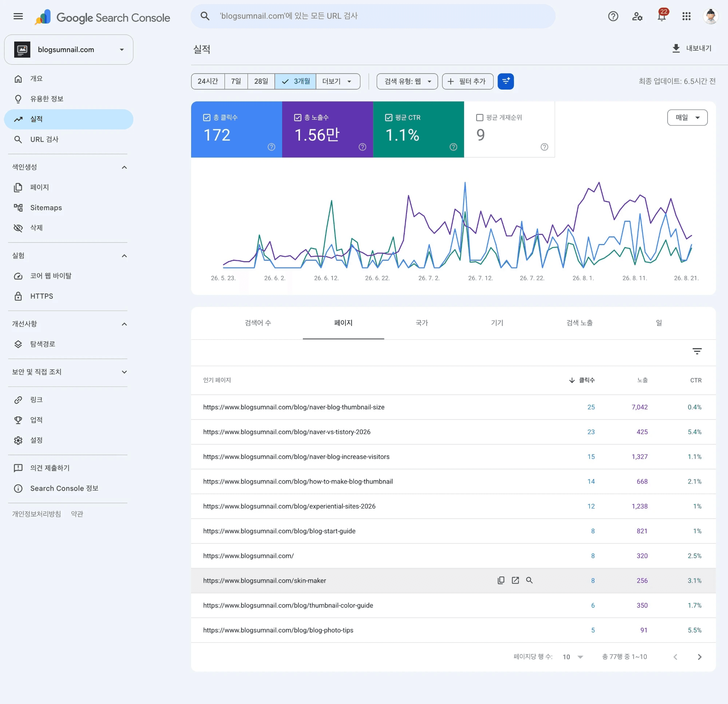Enable the 평균 게재순위 metric checkbox

(x=479, y=118)
